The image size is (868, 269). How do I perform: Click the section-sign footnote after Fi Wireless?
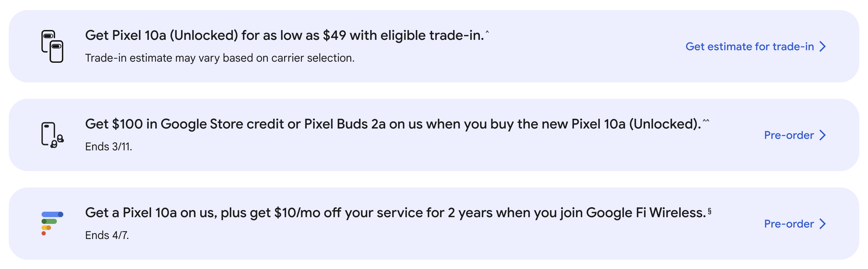pos(709,211)
